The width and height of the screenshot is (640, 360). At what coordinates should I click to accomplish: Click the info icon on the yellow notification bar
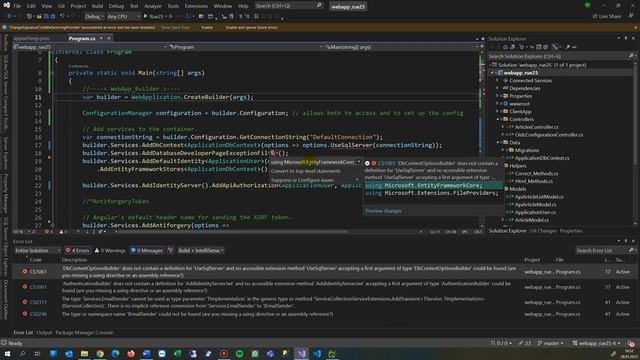click(x=4, y=27)
